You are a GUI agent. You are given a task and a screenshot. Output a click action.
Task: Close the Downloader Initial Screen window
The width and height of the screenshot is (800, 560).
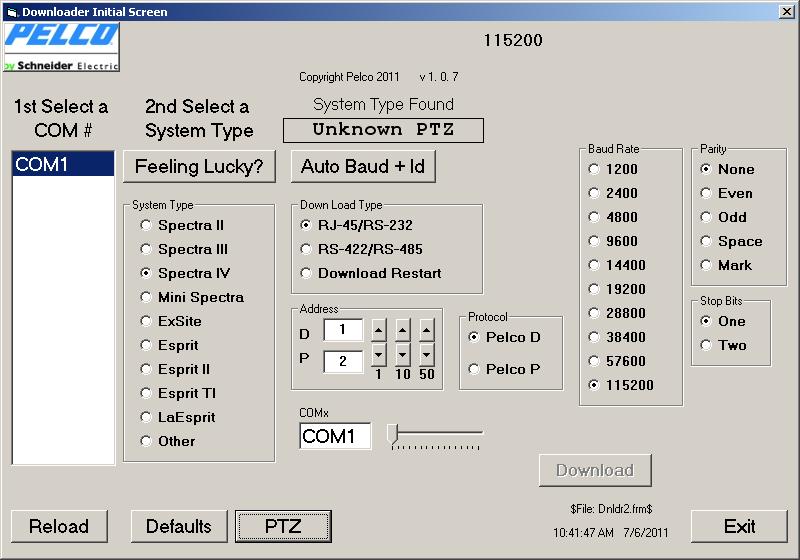[x=787, y=12]
